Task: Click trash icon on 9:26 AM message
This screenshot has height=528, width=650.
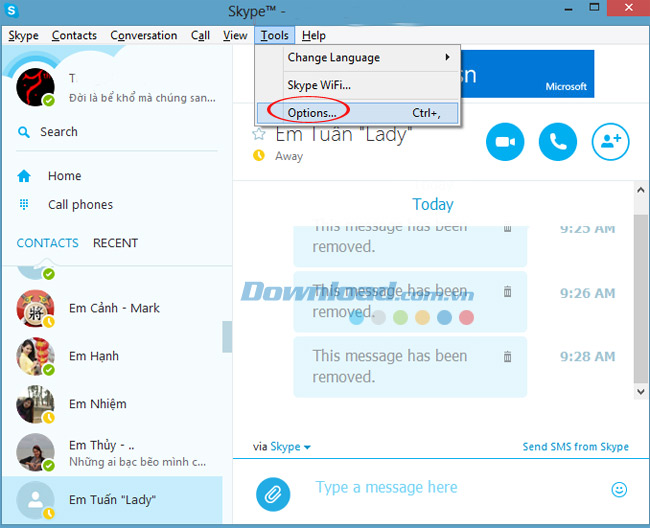Action: coord(507,292)
